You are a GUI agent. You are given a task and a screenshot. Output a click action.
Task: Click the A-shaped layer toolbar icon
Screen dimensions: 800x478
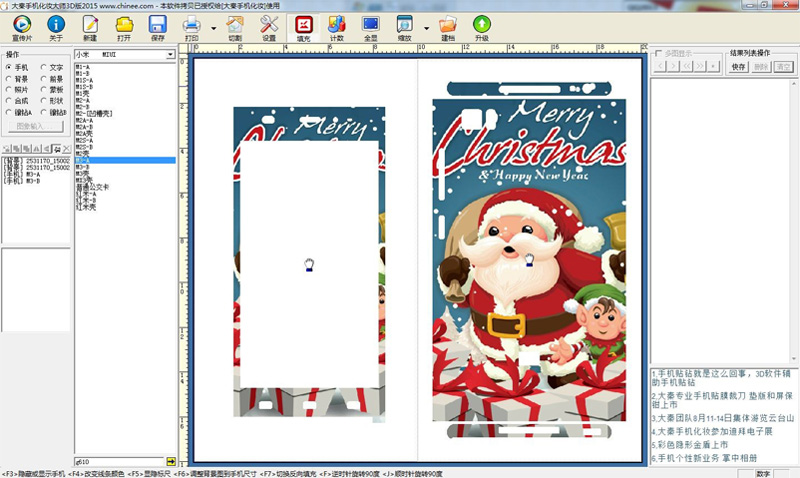(x=37, y=149)
